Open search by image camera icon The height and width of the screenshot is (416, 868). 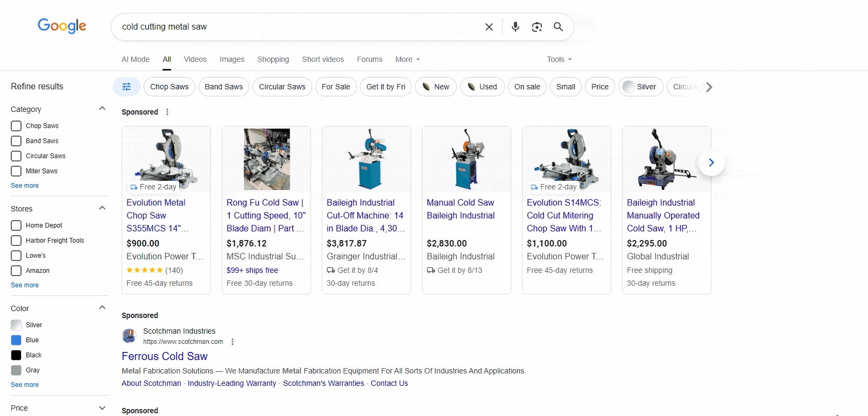537,27
